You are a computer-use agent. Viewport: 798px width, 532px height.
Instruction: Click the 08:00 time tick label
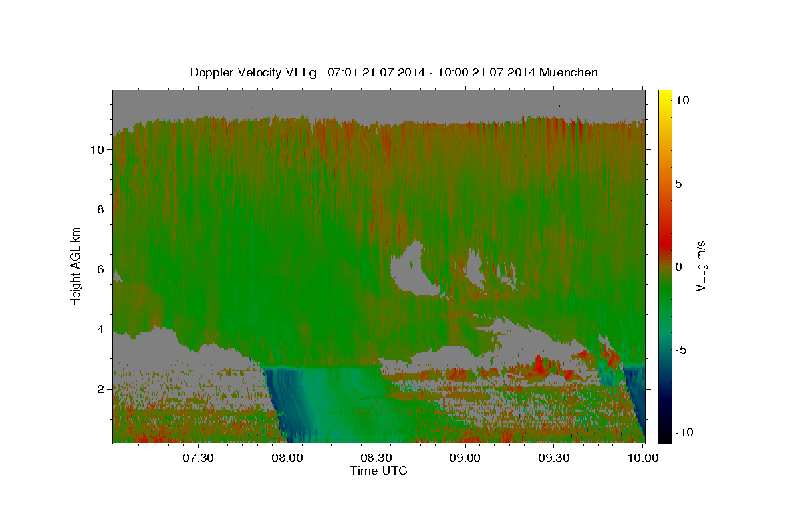287,458
